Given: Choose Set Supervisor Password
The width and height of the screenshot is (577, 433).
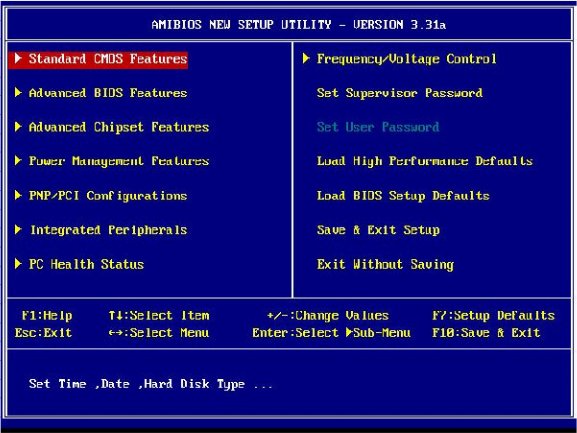Looking at the screenshot, I should click(x=400, y=93).
